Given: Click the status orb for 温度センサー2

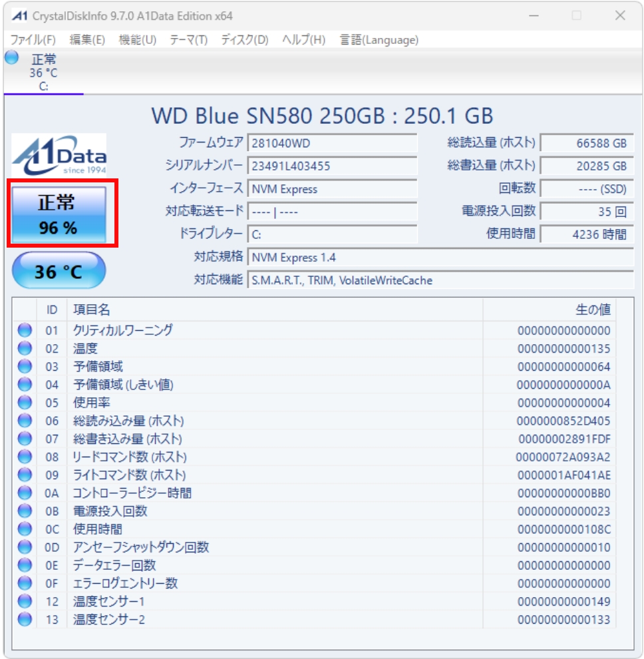Looking at the screenshot, I should (x=25, y=619).
